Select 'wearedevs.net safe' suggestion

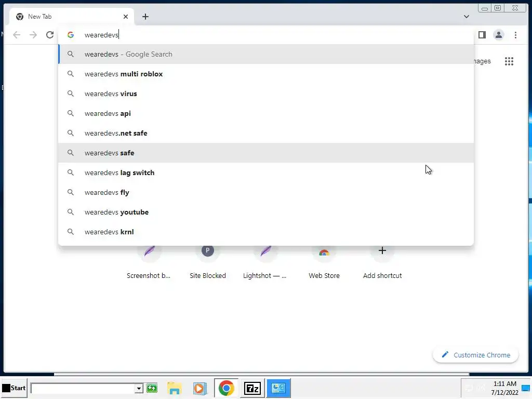[266, 133]
